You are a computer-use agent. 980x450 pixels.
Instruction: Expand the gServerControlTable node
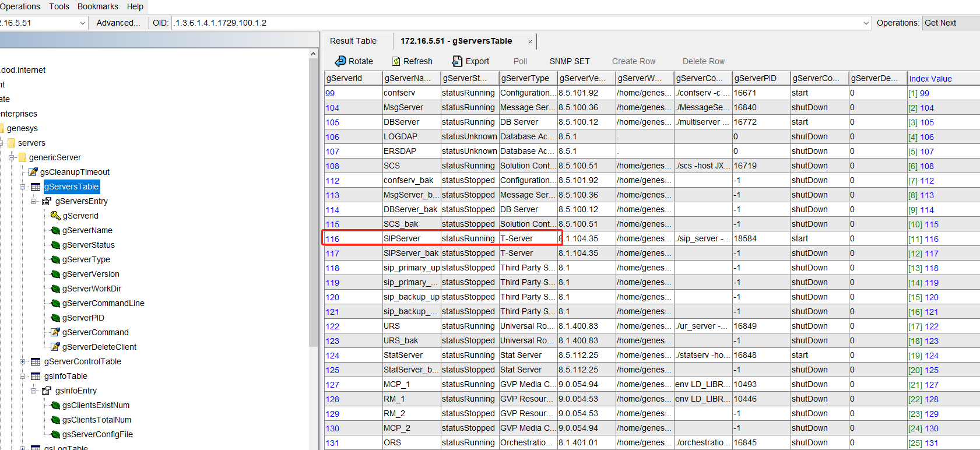click(x=22, y=361)
